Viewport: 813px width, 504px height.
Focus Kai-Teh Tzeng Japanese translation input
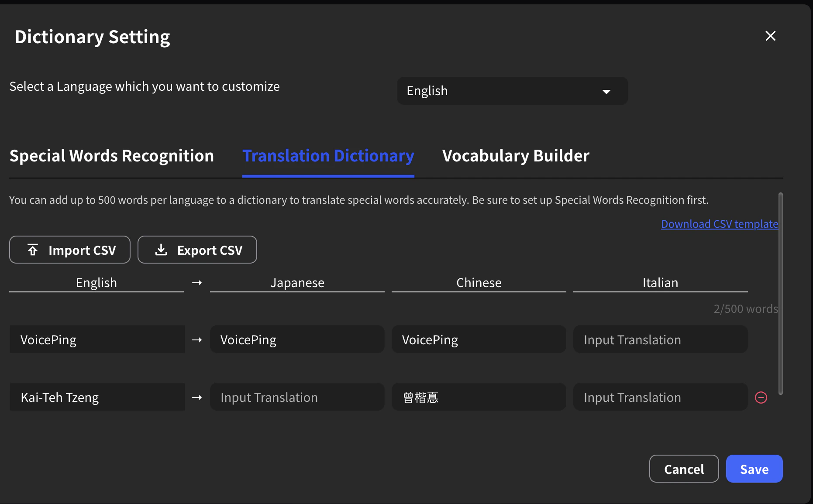click(297, 397)
